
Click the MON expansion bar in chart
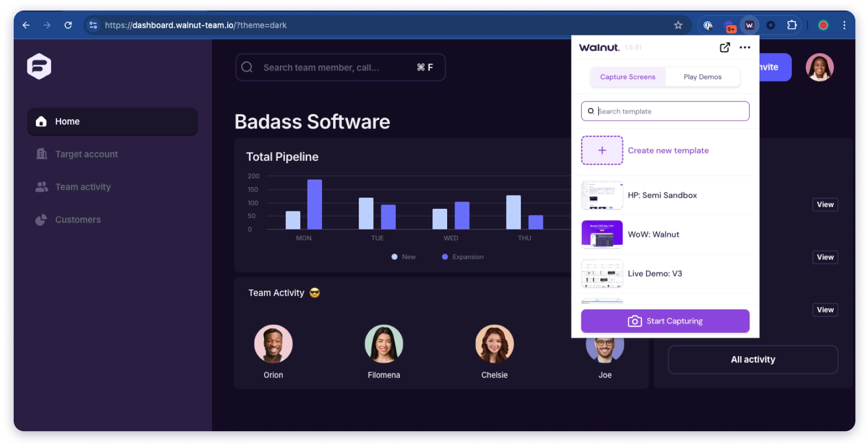315,205
